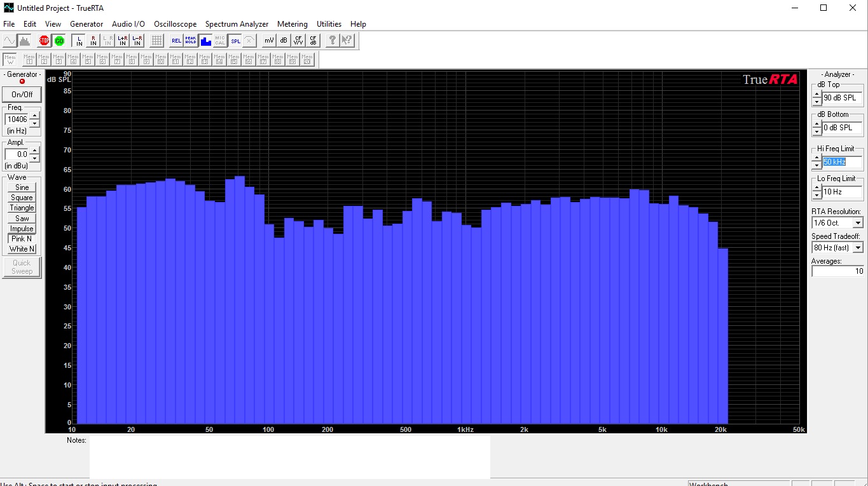Select the L+R IN input icon
The width and height of the screenshot is (868, 486).
[x=123, y=41]
